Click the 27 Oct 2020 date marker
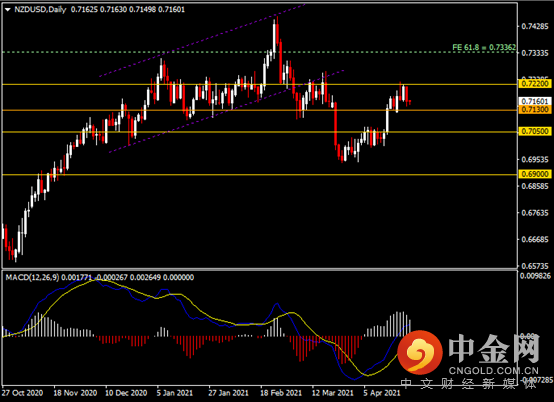Screen dimensions: 554x402 click(x=23, y=393)
